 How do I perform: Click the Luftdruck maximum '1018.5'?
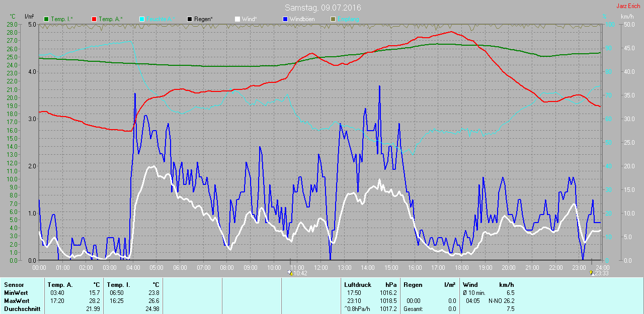[x=388, y=301]
